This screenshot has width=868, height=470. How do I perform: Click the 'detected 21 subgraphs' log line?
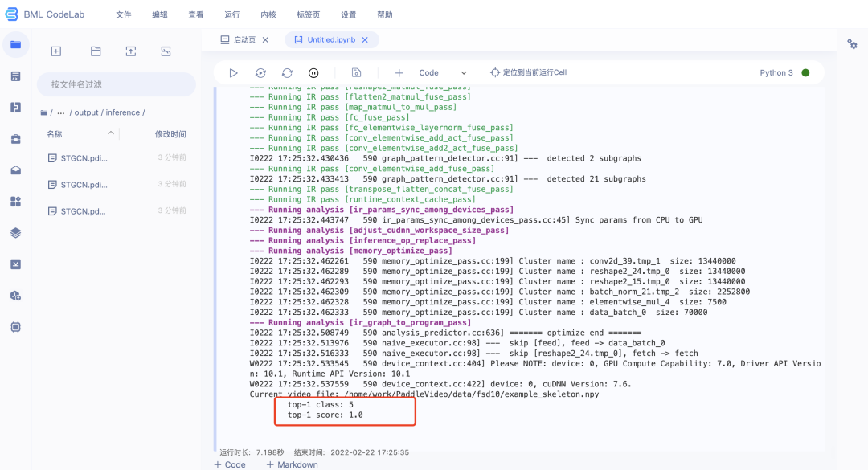click(448, 179)
